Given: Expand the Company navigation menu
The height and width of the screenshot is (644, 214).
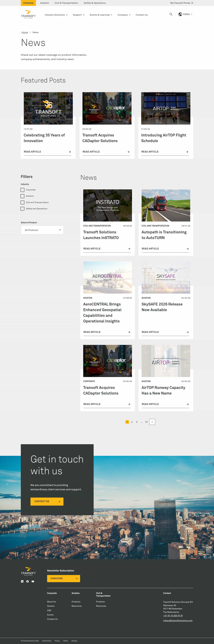Looking at the screenshot, I should [124, 15].
